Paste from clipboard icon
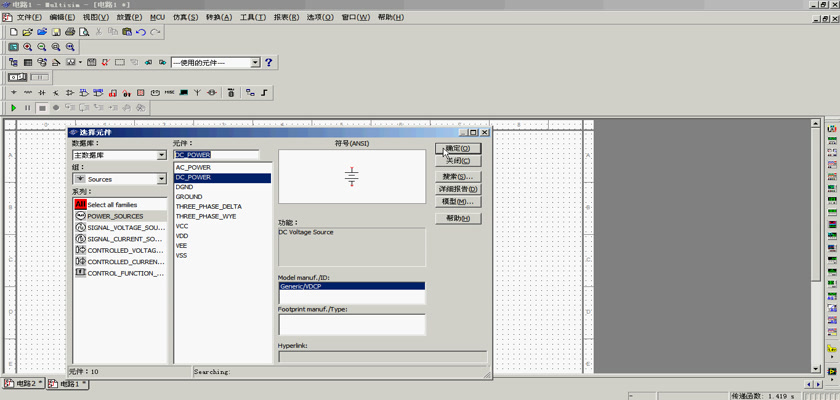Viewport: 840px width, 400px height. [126, 32]
